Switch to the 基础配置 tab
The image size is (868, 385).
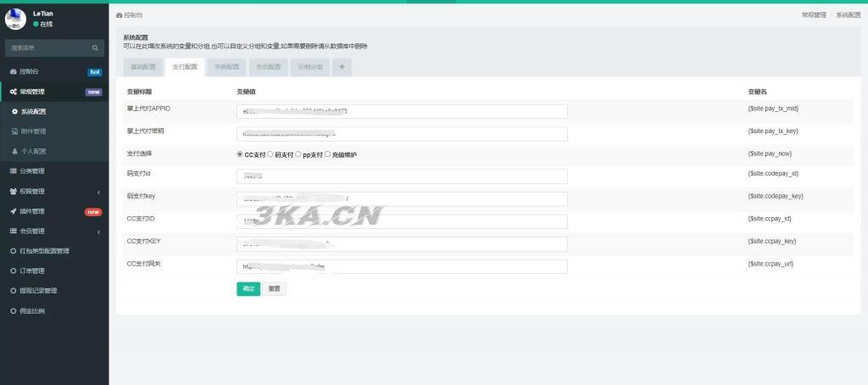142,67
